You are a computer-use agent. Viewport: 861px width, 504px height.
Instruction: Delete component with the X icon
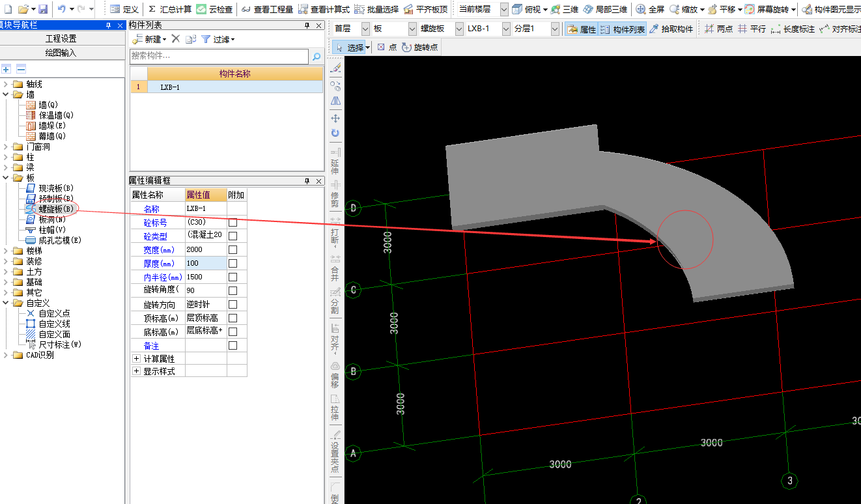coord(175,39)
